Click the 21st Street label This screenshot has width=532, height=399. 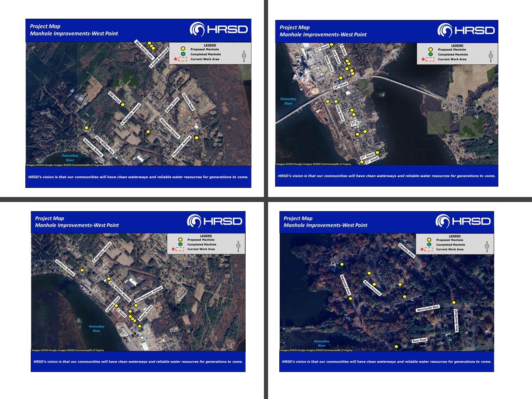322,48
